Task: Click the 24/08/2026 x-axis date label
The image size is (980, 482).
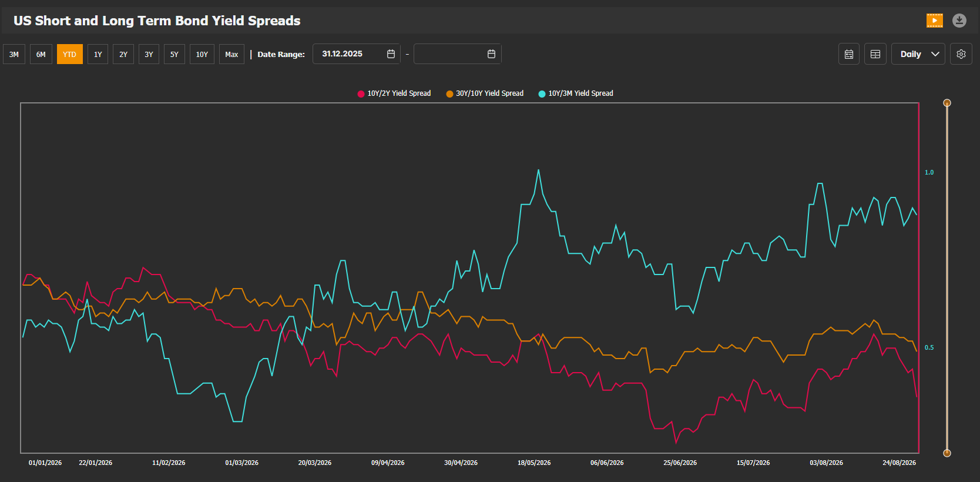Action: 900,463
